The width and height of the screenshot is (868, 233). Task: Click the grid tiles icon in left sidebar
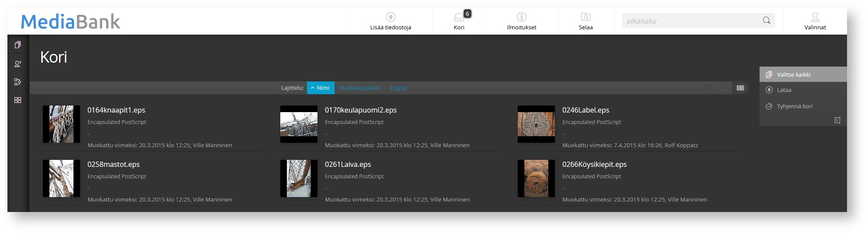tap(18, 100)
